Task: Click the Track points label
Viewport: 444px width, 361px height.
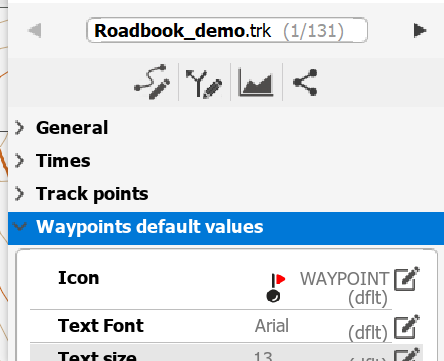Action: pyautogui.click(x=92, y=194)
